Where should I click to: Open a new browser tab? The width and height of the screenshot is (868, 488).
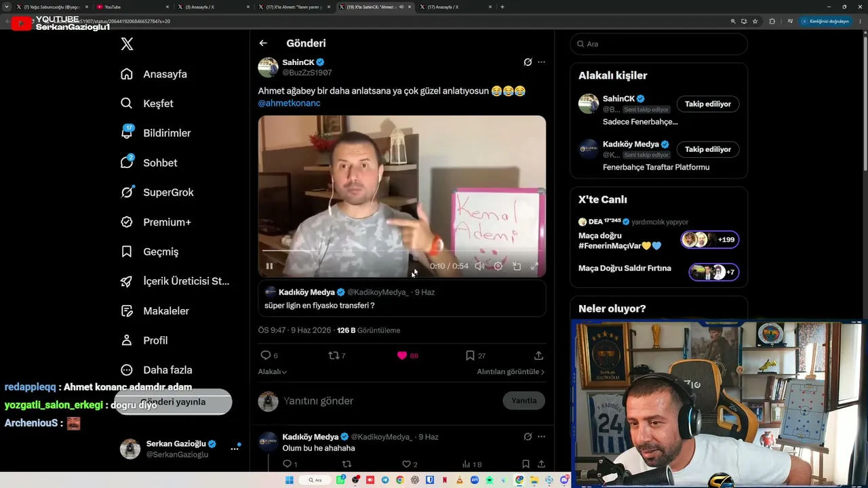pos(502,7)
